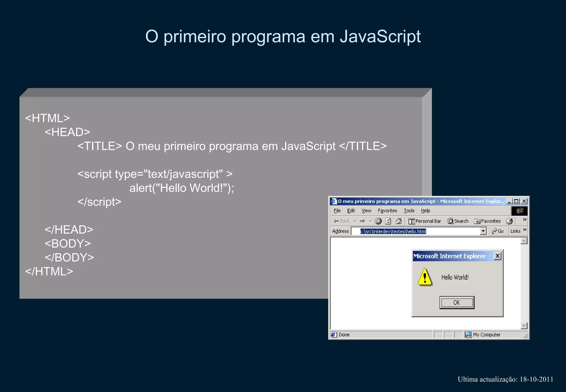Close the Microsoft Internet Explorer alert dialog
The image size is (566, 392).
pyautogui.click(x=497, y=256)
